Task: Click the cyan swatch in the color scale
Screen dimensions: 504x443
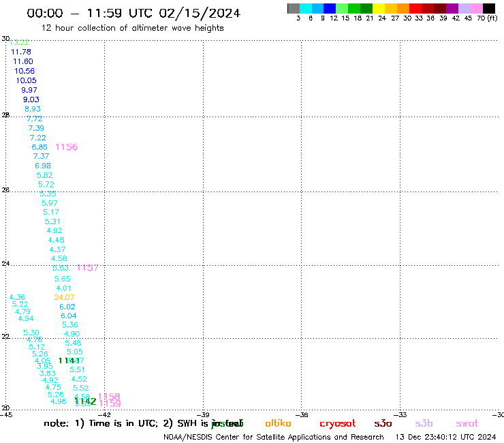Action: coord(306,8)
